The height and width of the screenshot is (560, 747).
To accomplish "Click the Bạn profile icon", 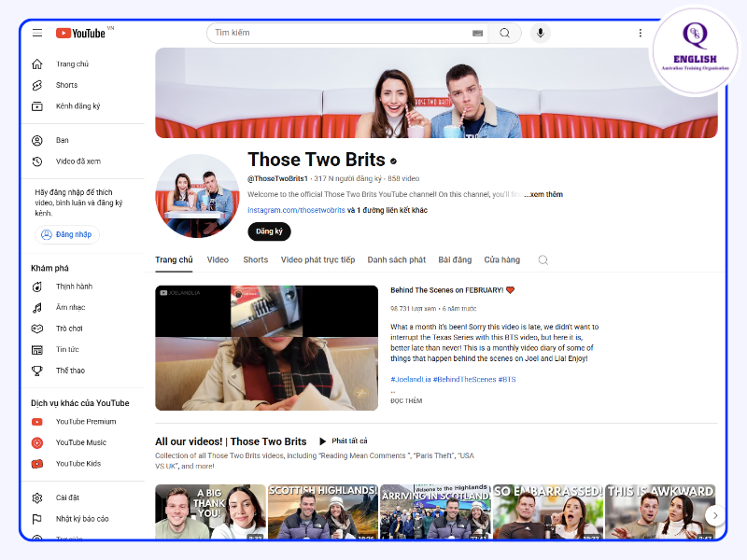I will 37,141.
